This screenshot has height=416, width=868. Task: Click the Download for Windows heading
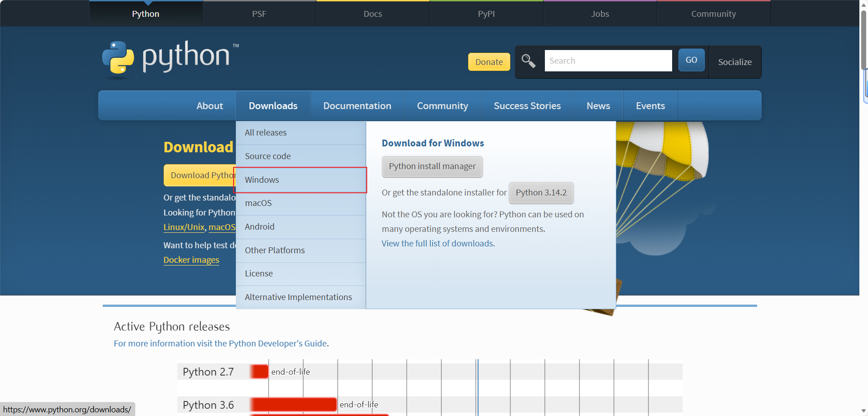433,143
